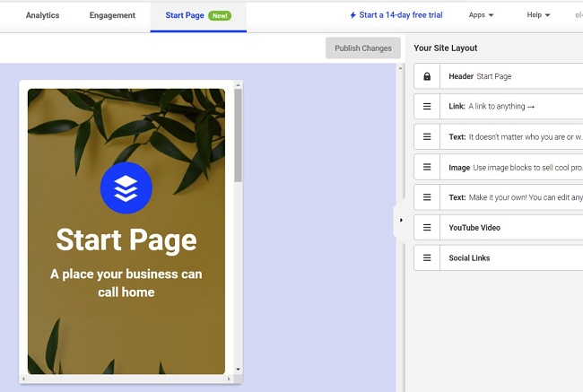Click the canvas scroll up arrow beside layout panel
Image resolution: width=583 pixels, height=392 pixels.
point(400,68)
